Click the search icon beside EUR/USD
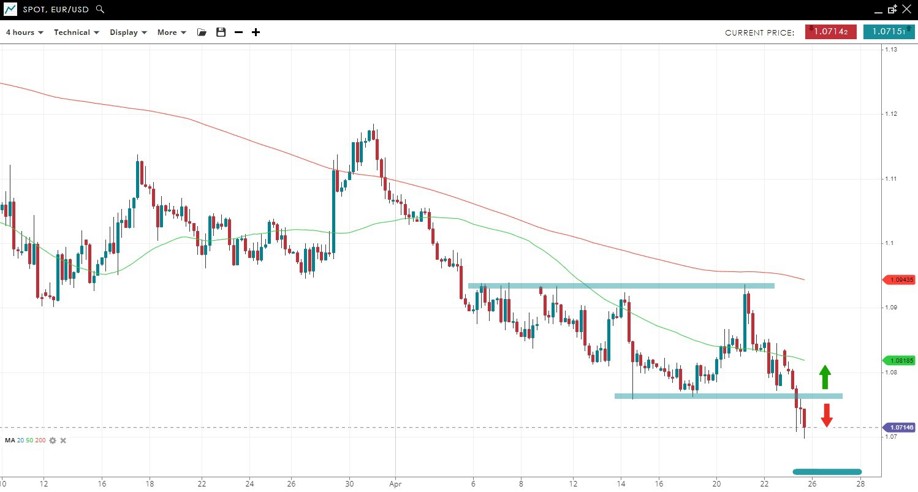Image resolution: width=918 pixels, height=492 pixels. (x=100, y=9)
